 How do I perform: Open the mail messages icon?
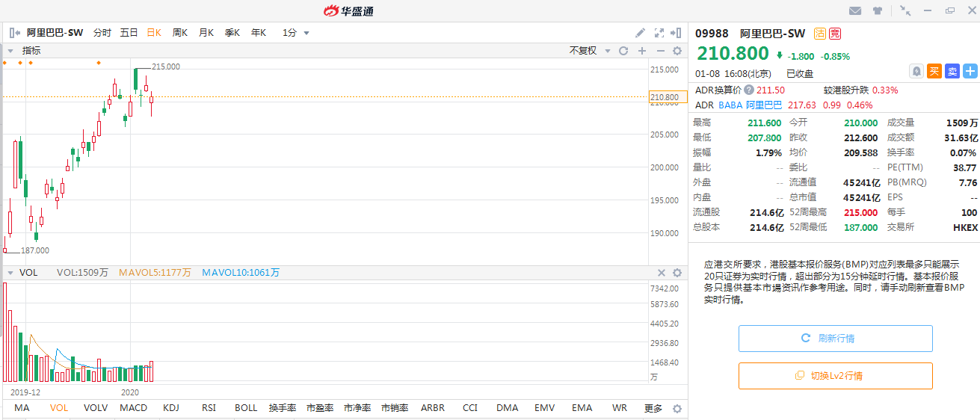(855, 10)
